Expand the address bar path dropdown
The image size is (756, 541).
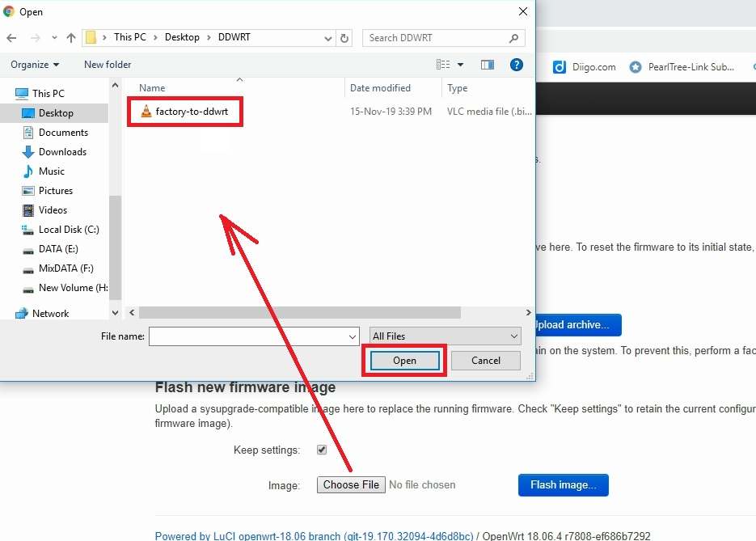pos(327,38)
